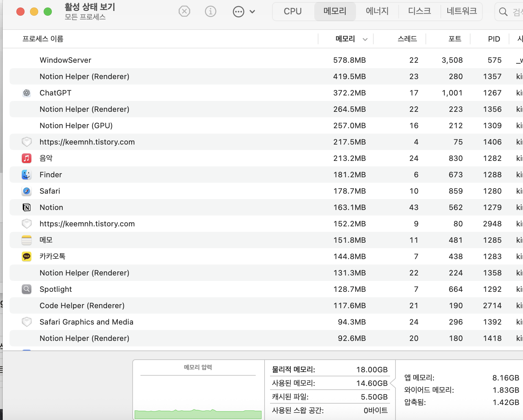Click the 사용된 스왑 공간 0바이트 value

tap(376, 410)
